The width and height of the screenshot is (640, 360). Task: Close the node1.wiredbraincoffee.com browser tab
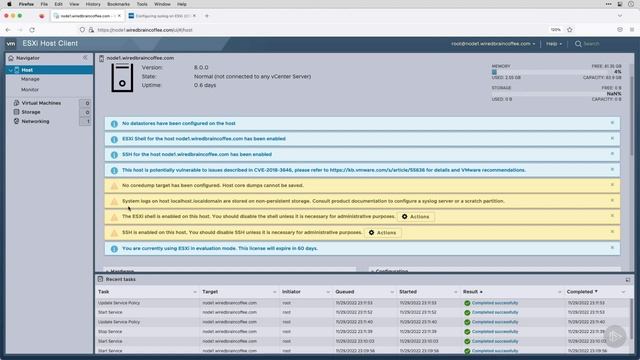[x=119, y=16]
